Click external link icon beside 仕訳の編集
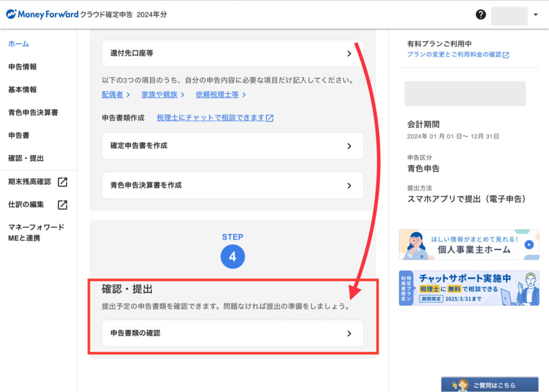 pos(63,205)
